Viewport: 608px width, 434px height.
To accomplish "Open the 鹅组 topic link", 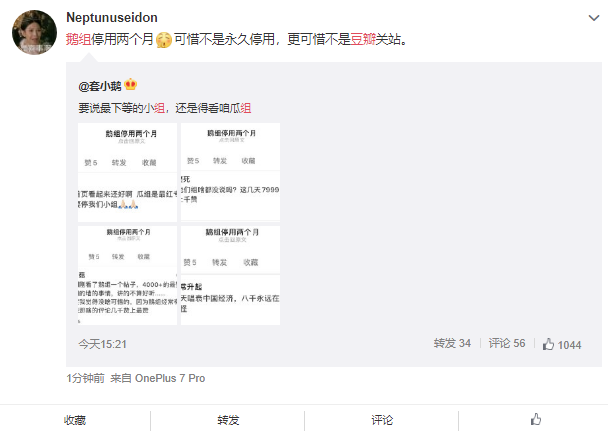I will click(78, 39).
